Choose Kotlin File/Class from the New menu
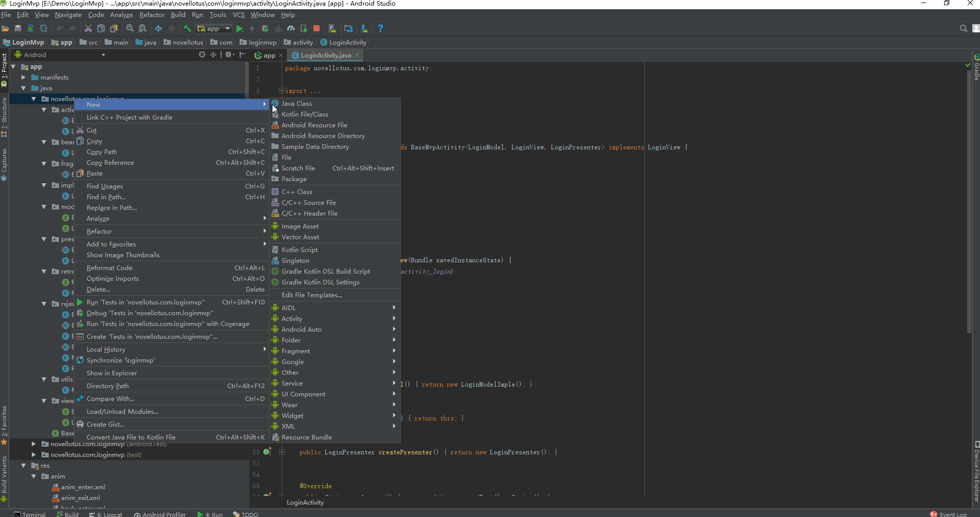This screenshot has width=980, height=517. (x=306, y=114)
